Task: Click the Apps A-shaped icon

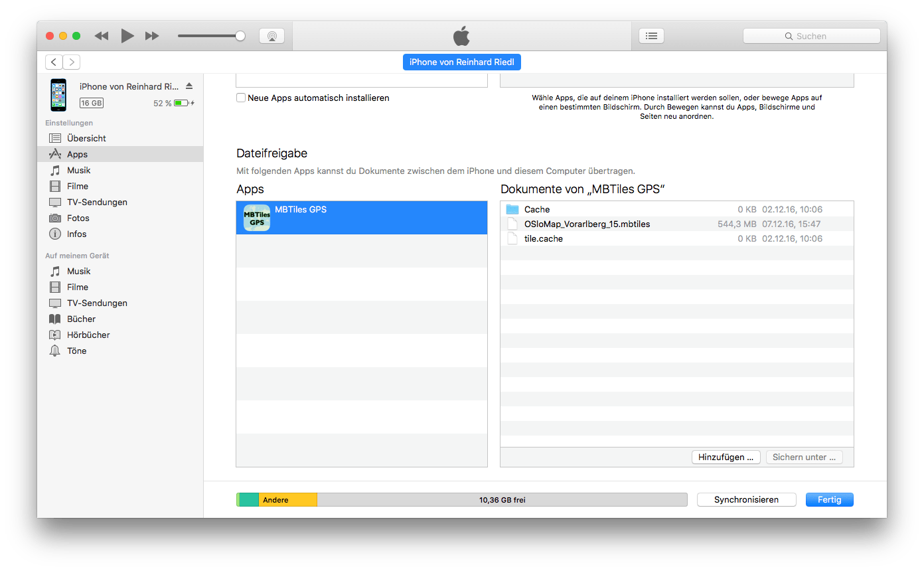Action: point(55,154)
